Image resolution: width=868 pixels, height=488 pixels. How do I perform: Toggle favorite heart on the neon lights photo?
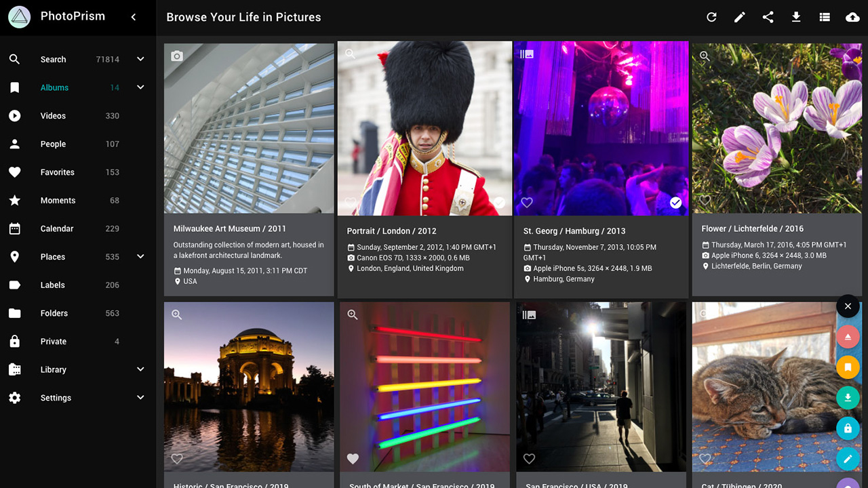click(353, 459)
